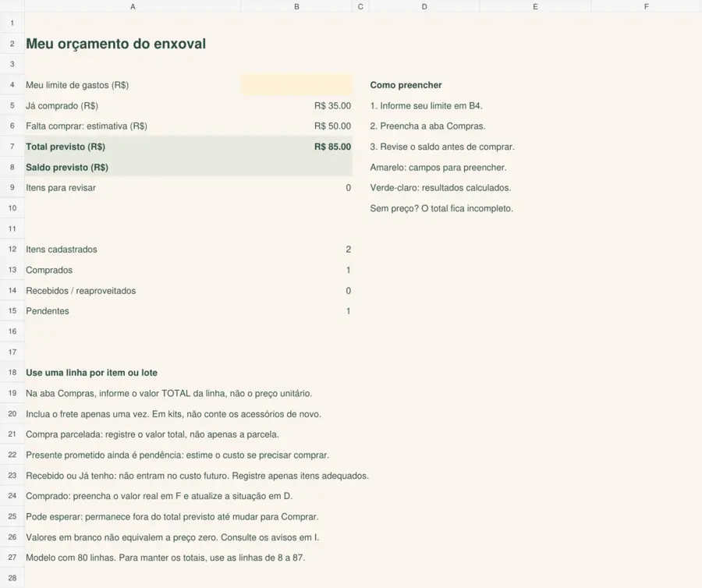
Task: Click row 18 header number
Action: pos(12,373)
